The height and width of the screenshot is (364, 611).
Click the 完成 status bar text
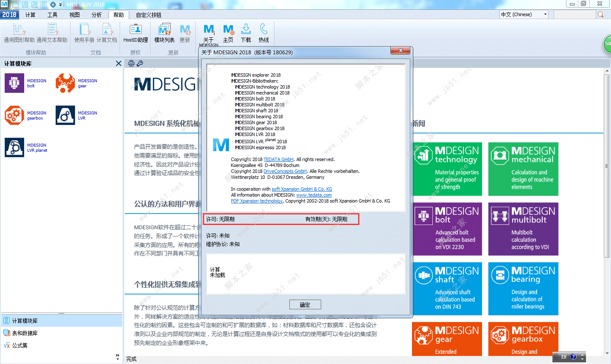tap(131, 359)
